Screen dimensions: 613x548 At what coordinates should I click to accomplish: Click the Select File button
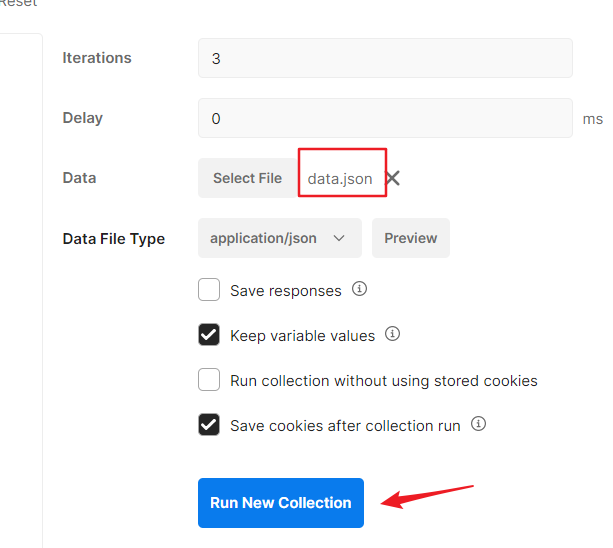pos(247,178)
